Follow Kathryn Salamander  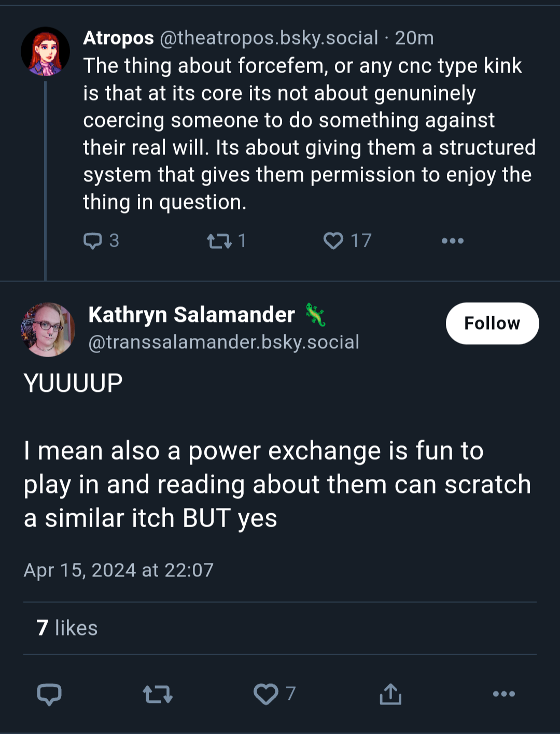[x=492, y=323]
